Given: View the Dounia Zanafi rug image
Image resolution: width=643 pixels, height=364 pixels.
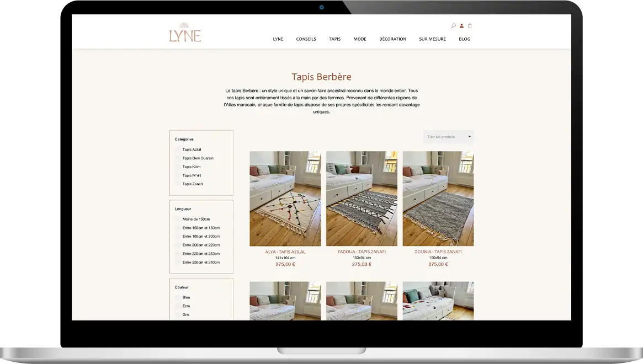Looking at the screenshot, I should coord(438,199).
